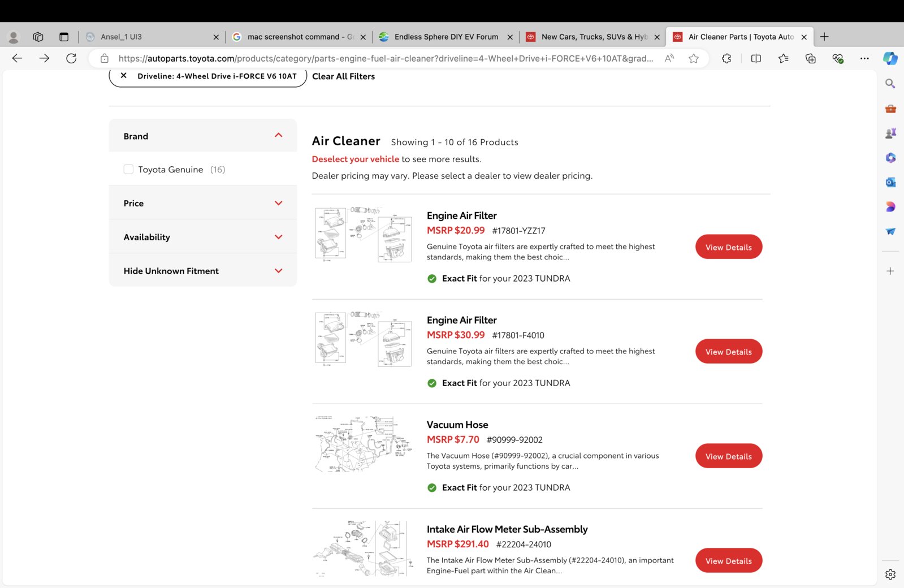Screen dimensions: 904x588
Task: Click diagram thumbnail for #17801-F4010 filter
Action: pos(364,339)
